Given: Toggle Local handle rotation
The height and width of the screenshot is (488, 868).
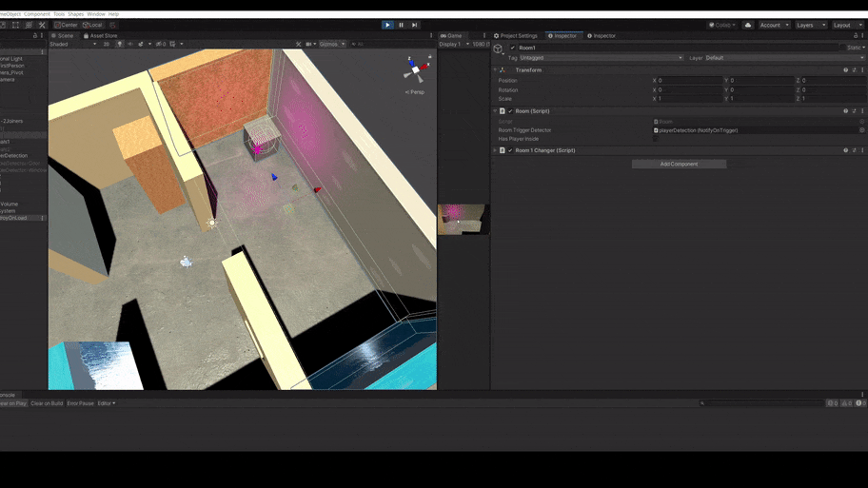Looking at the screenshot, I should pyautogui.click(x=92, y=25).
